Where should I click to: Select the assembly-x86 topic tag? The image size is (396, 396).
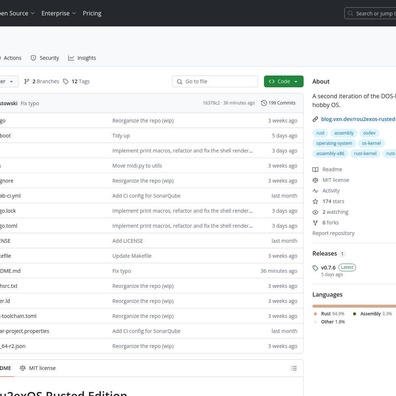tap(330, 153)
